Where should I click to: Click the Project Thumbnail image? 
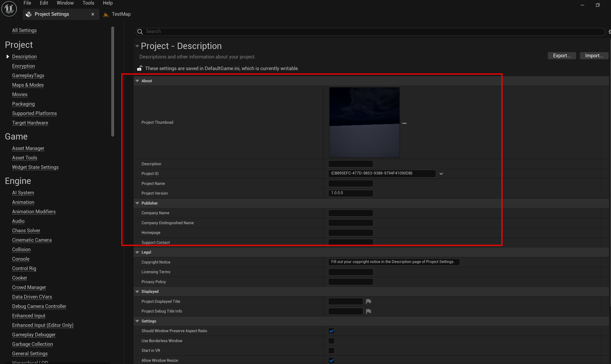[364, 122]
